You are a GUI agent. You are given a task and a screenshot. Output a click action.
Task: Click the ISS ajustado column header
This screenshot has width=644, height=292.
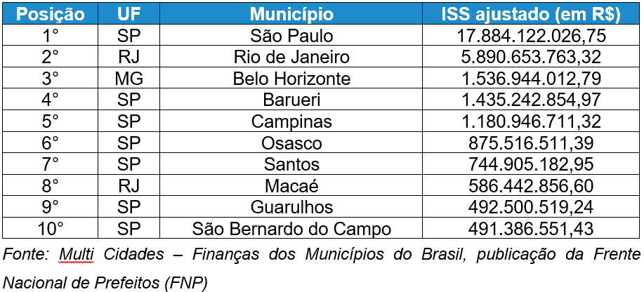(531, 14)
